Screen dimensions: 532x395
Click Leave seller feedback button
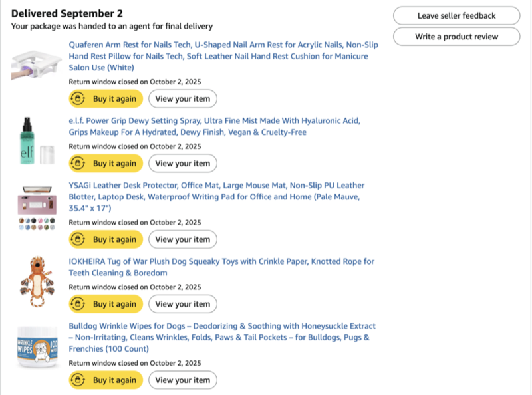456,16
